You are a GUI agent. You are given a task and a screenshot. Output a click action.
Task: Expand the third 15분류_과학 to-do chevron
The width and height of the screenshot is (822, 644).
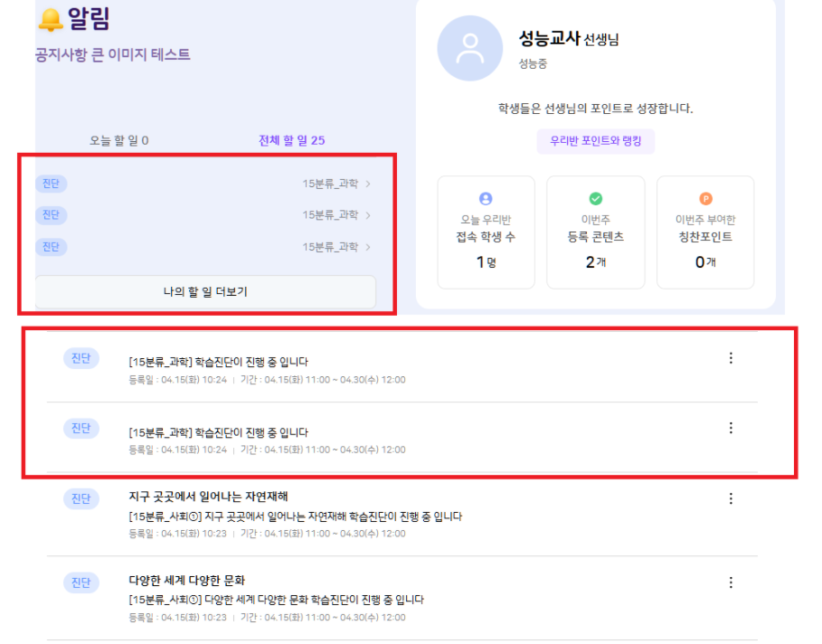tap(368, 247)
